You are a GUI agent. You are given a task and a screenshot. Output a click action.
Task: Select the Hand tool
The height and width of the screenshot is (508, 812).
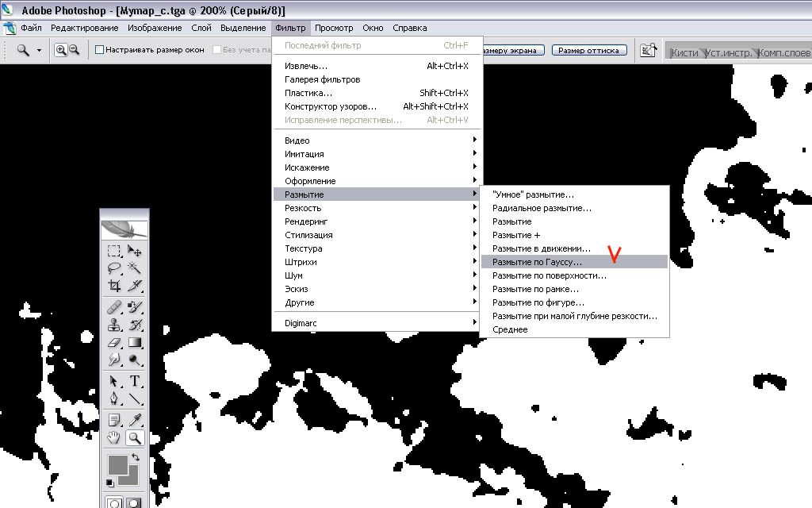tap(114, 438)
